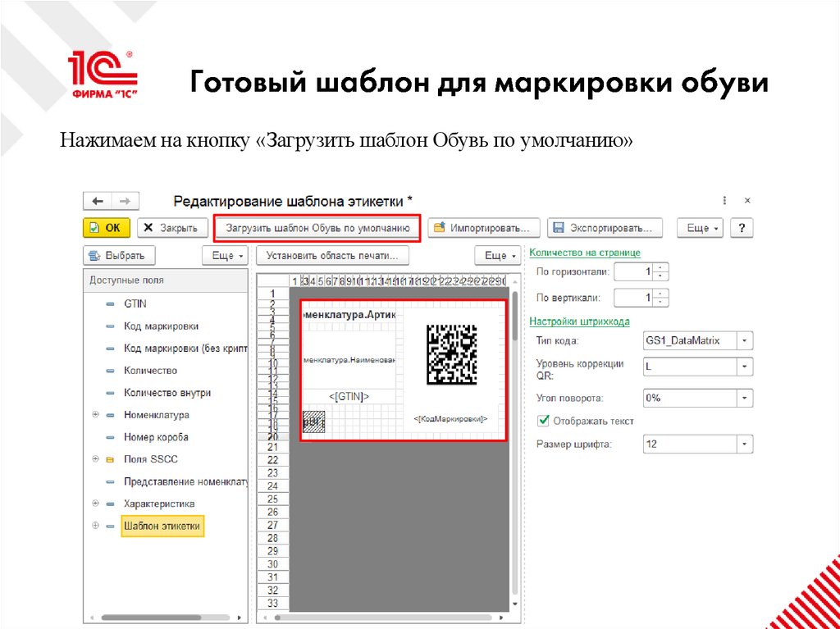Open Размер шрифта dropdown

745,444
